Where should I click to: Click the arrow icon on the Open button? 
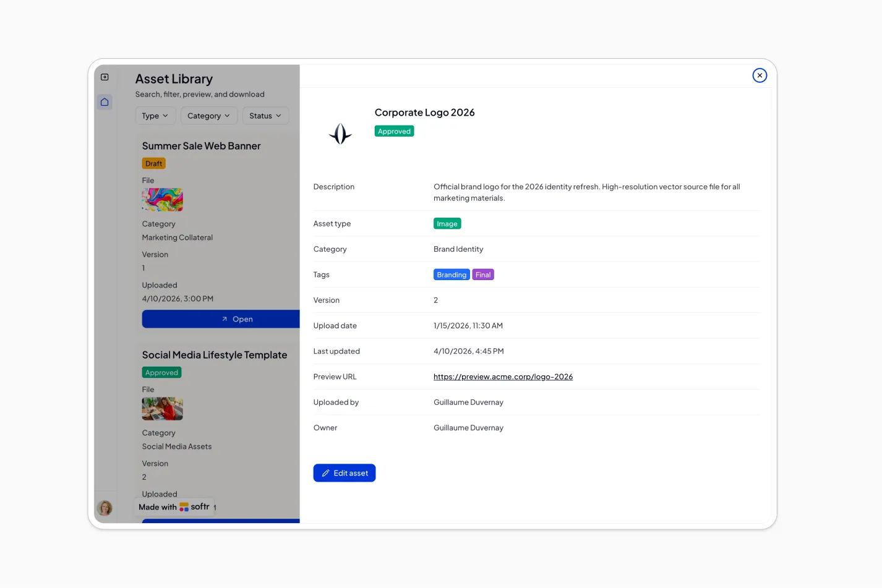coord(225,319)
